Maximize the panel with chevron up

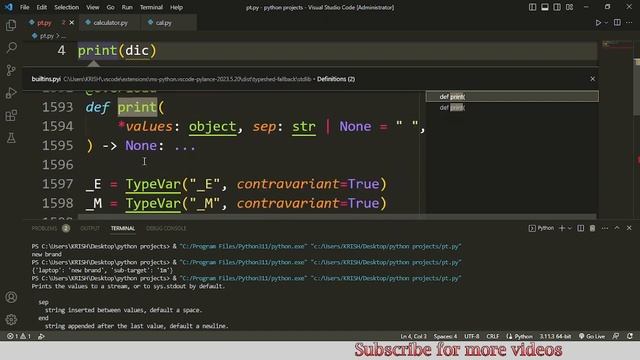coord(617,228)
